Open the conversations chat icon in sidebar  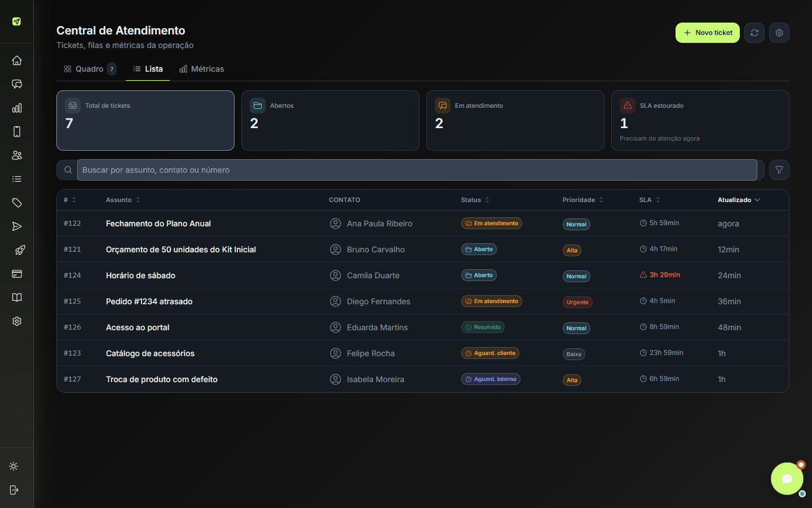17,84
